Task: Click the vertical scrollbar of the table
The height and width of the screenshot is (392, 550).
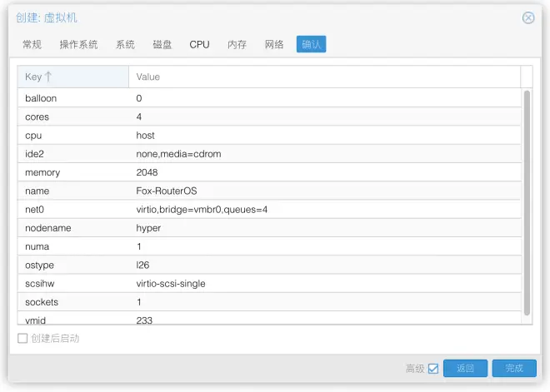Action: (x=527, y=203)
